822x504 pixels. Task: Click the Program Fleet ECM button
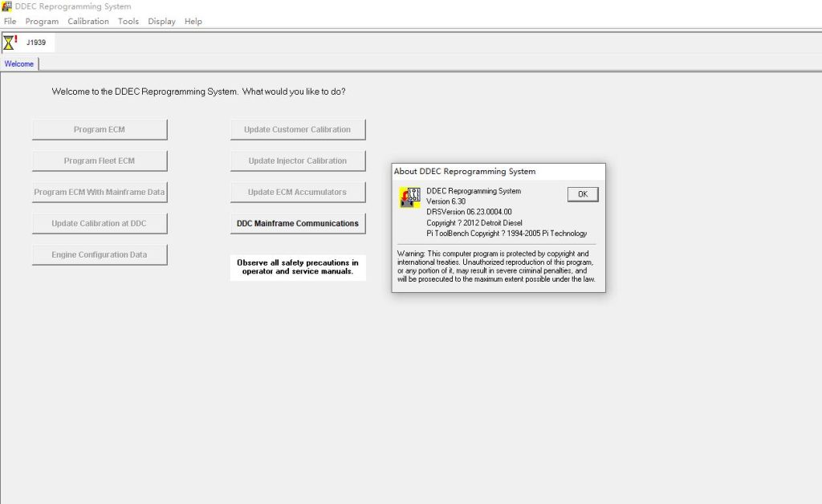tap(100, 161)
